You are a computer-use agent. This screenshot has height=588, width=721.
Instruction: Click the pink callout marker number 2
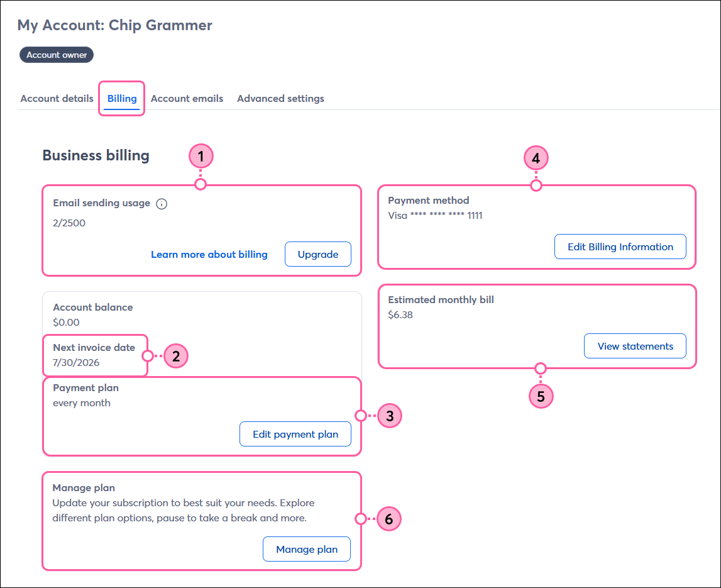click(x=176, y=356)
